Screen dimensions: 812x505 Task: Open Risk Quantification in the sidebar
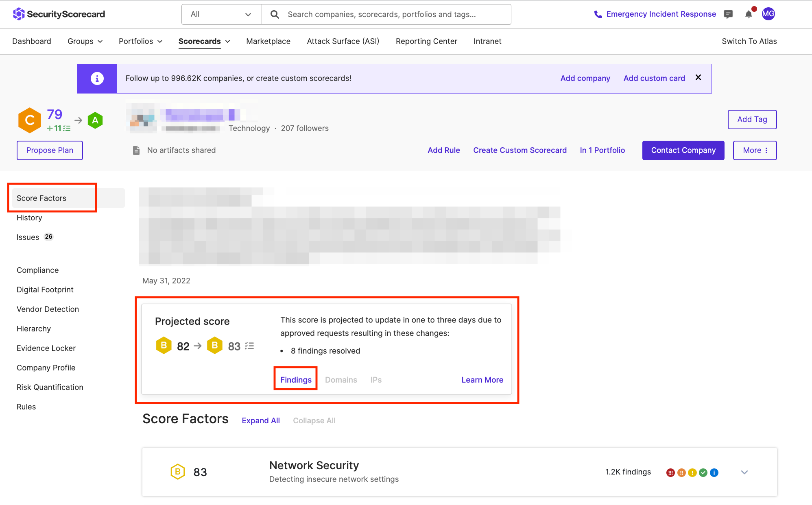coord(50,387)
